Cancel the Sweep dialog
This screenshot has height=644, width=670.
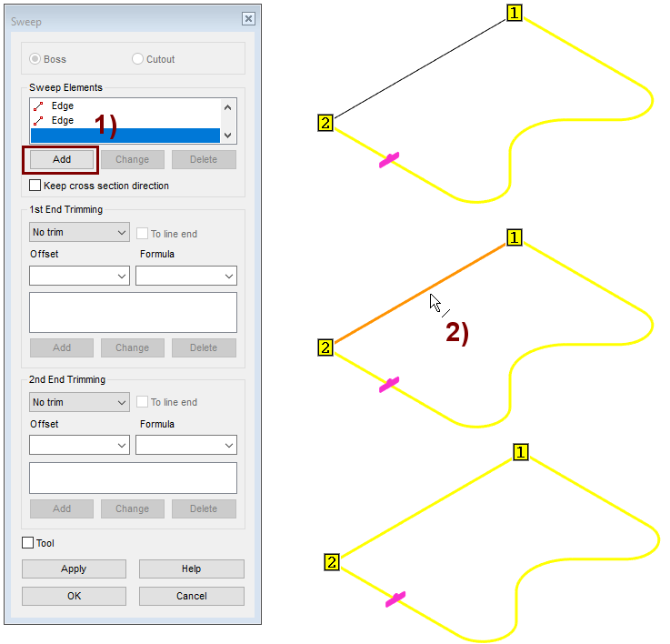(x=191, y=596)
